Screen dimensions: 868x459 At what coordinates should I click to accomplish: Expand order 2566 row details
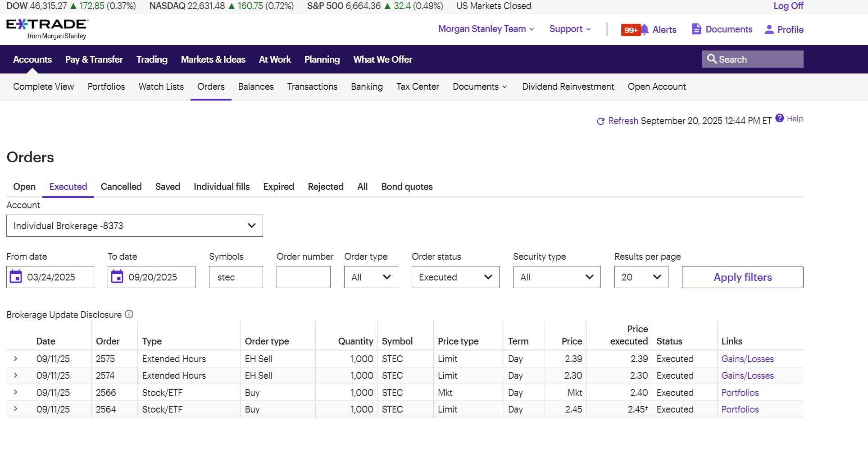(x=16, y=392)
